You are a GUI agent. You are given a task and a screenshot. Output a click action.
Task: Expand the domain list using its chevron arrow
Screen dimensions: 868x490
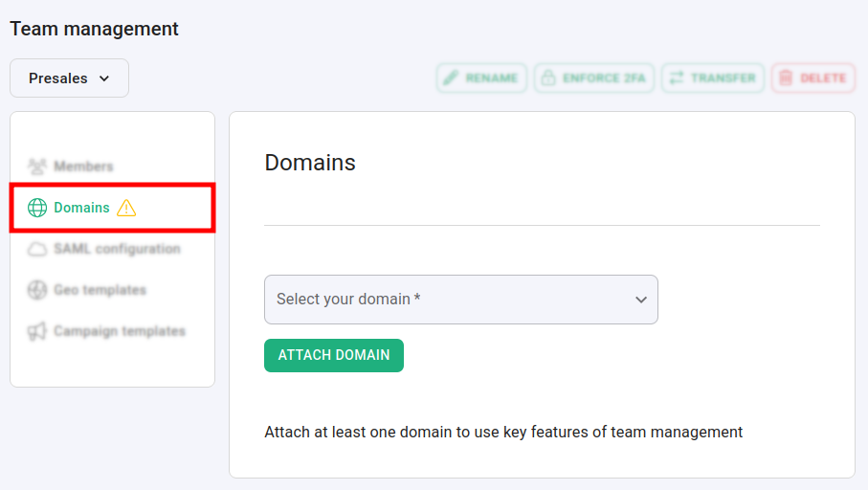641,300
